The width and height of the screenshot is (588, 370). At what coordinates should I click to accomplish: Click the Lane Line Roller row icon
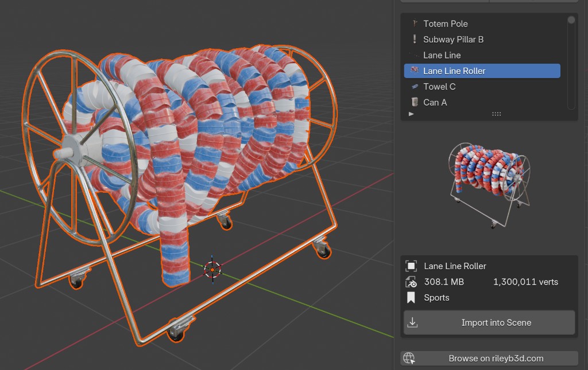tap(415, 70)
